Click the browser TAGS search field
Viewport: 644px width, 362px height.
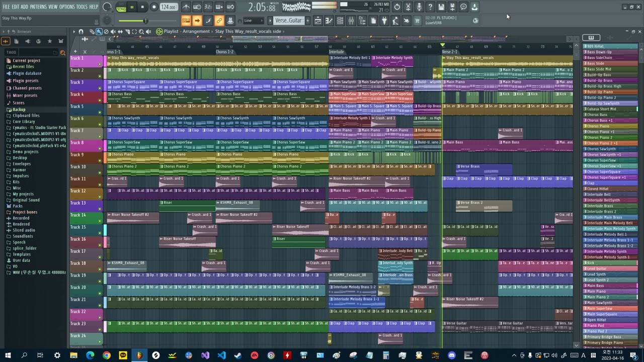39,52
